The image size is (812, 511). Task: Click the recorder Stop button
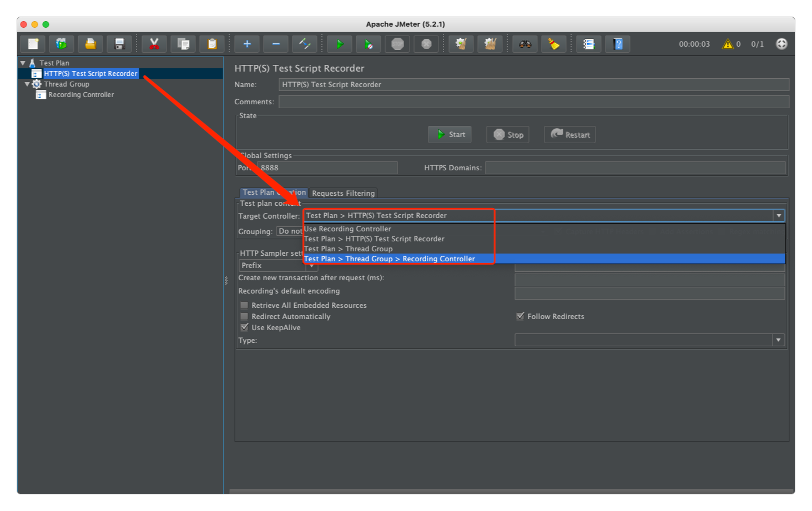click(x=508, y=134)
